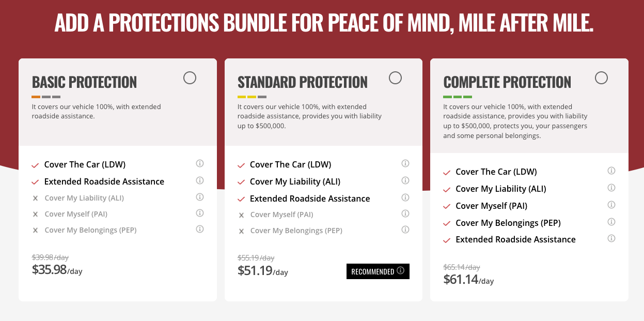
Task: Click the Complete Protection card heading
Action: pos(507,82)
